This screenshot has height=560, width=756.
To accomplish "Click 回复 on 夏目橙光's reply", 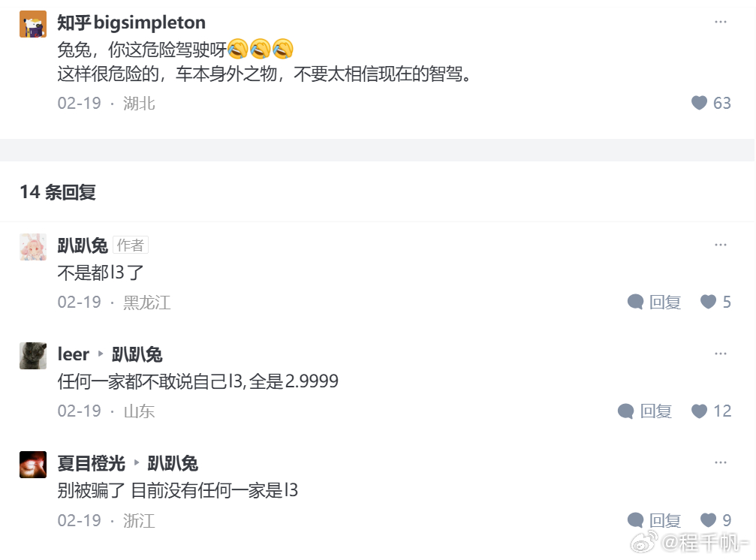I will tap(667, 519).
